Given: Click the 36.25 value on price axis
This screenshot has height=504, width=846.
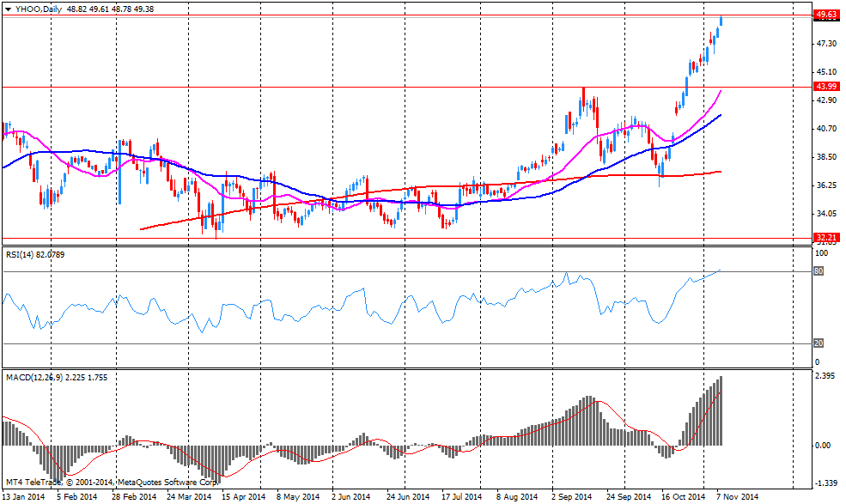Looking at the screenshot, I should (x=825, y=185).
